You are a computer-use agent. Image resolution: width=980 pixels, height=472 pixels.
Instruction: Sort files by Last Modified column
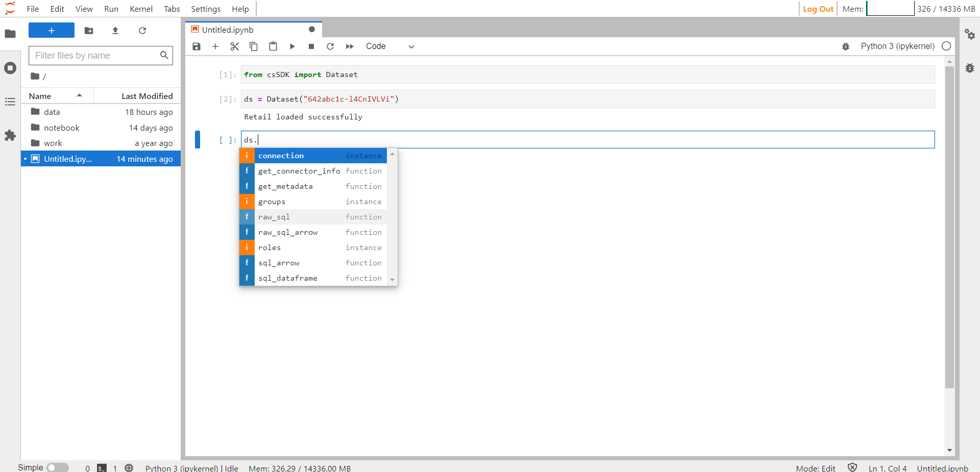click(137, 96)
